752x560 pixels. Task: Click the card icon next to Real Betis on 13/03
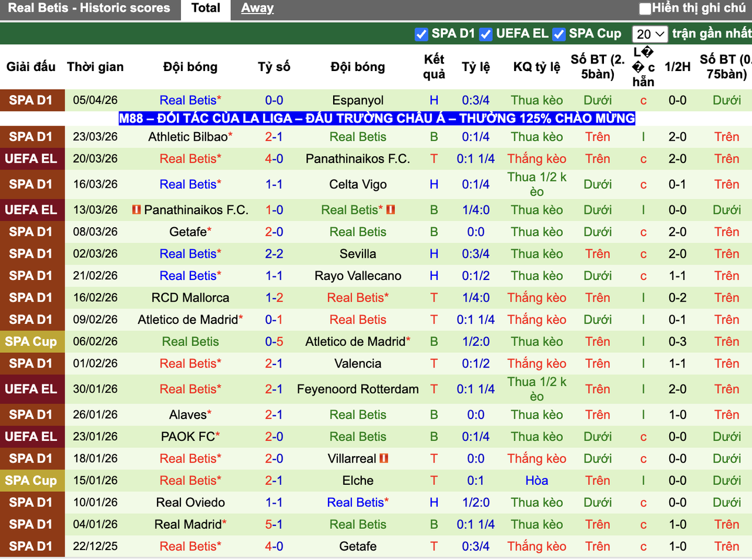pos(391,210)
